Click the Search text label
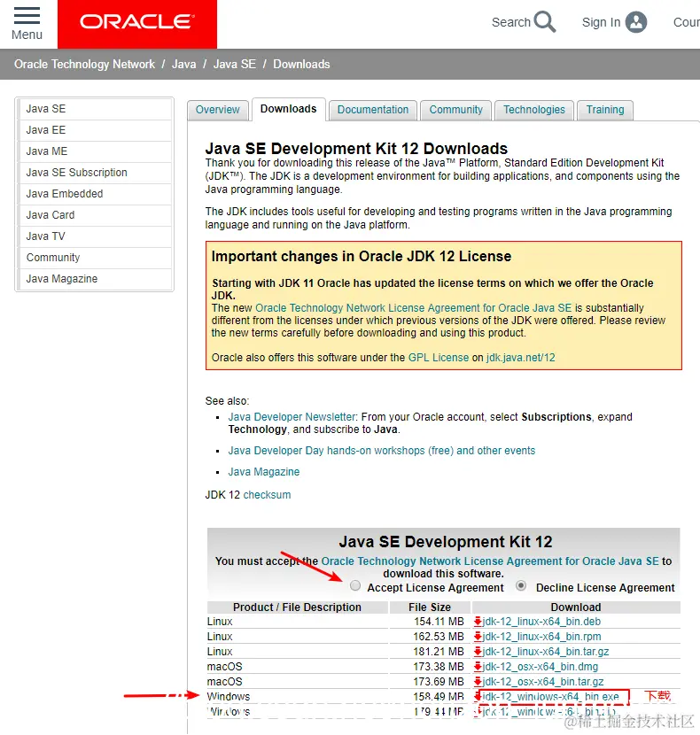 coord(511,22)
